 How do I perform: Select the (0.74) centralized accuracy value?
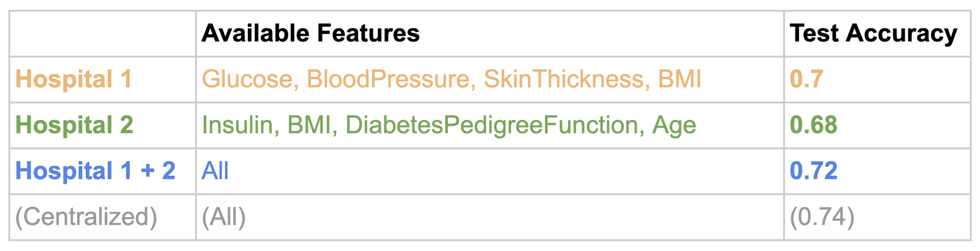click(x=822, y=217)
